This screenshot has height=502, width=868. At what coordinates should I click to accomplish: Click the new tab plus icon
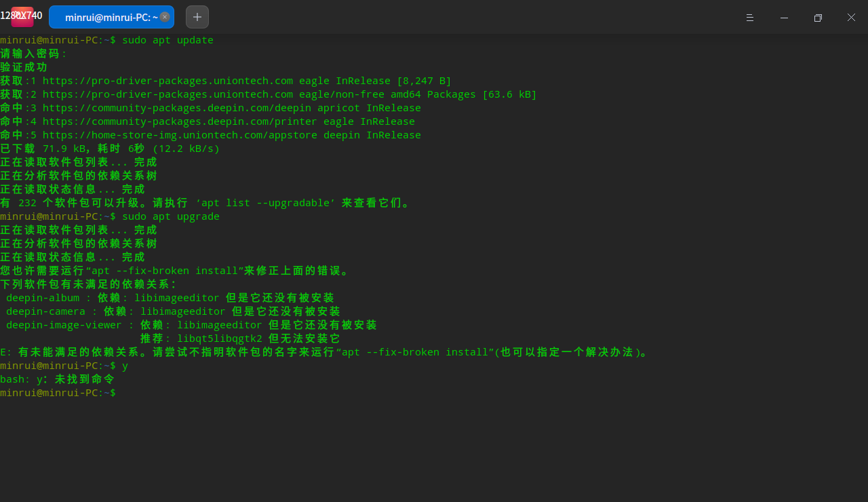click(197, 16)
